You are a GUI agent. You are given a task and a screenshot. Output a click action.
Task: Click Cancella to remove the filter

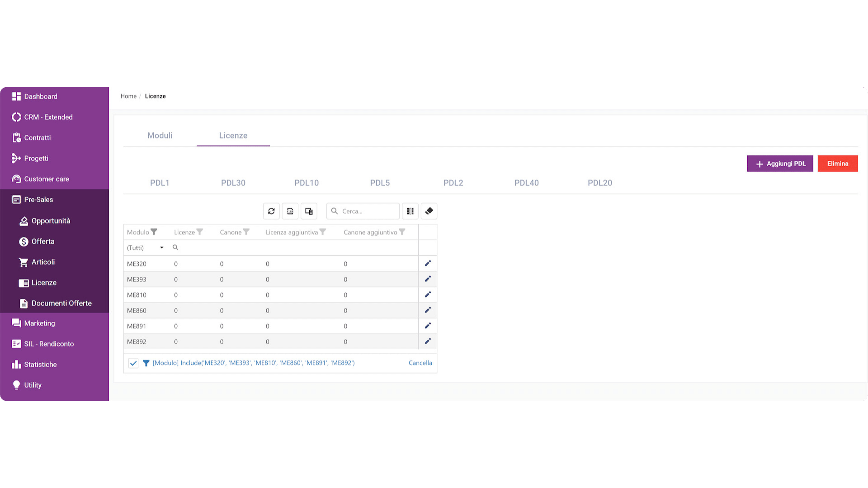point(420,363)
